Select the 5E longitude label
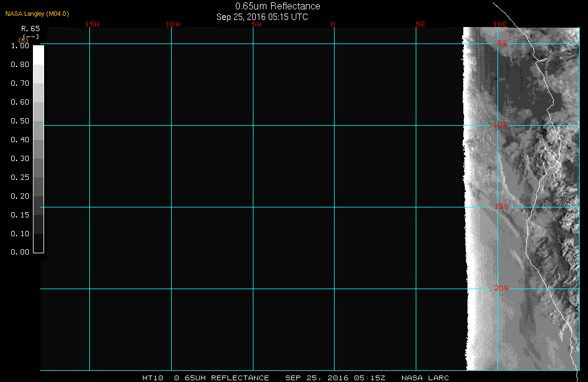The height and width of the screenshot is (382, 588). pyautogui.click(x=420, y=24)
